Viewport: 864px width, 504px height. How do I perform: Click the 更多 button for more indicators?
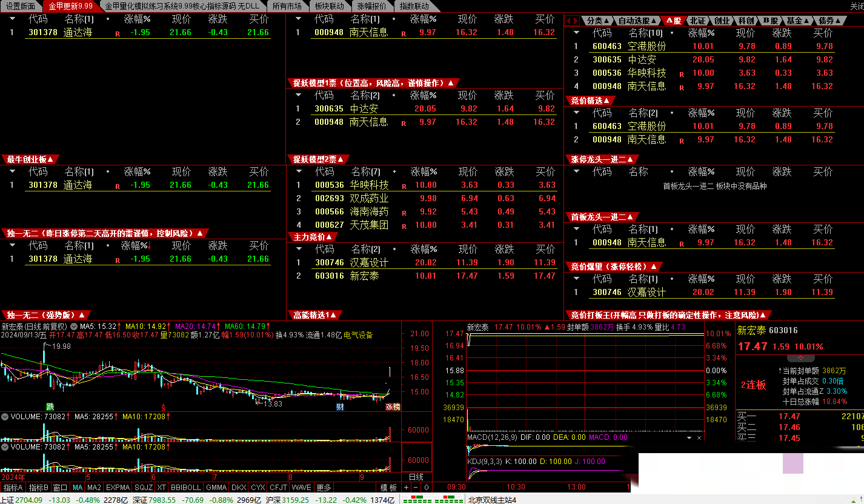point(324,488)
